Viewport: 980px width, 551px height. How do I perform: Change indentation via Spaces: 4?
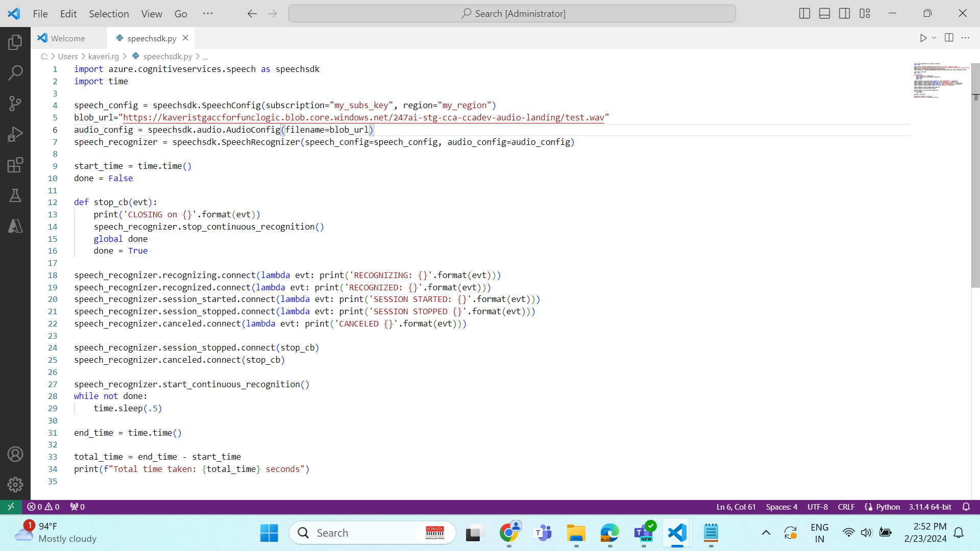pos(781,507)
